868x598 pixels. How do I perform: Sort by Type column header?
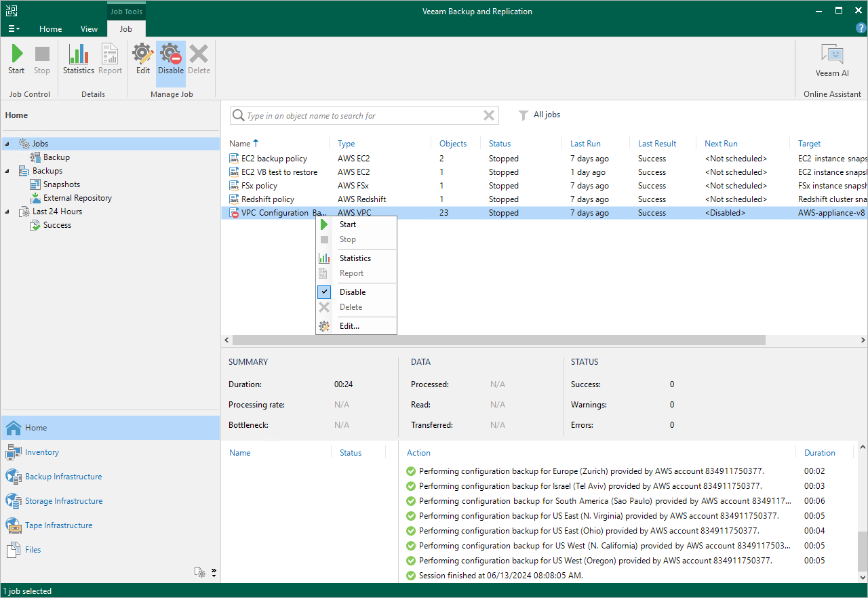(x=347, y=144)
